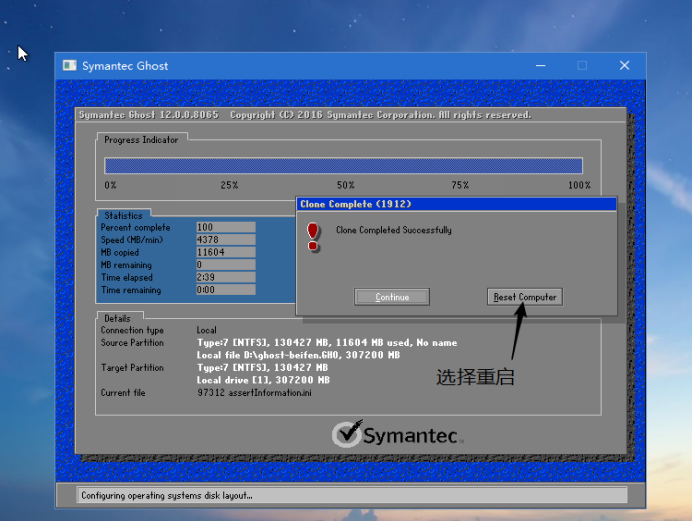692x521 pixels.
Task: Click the Percent complete value 100
Action: click(226, 227)
